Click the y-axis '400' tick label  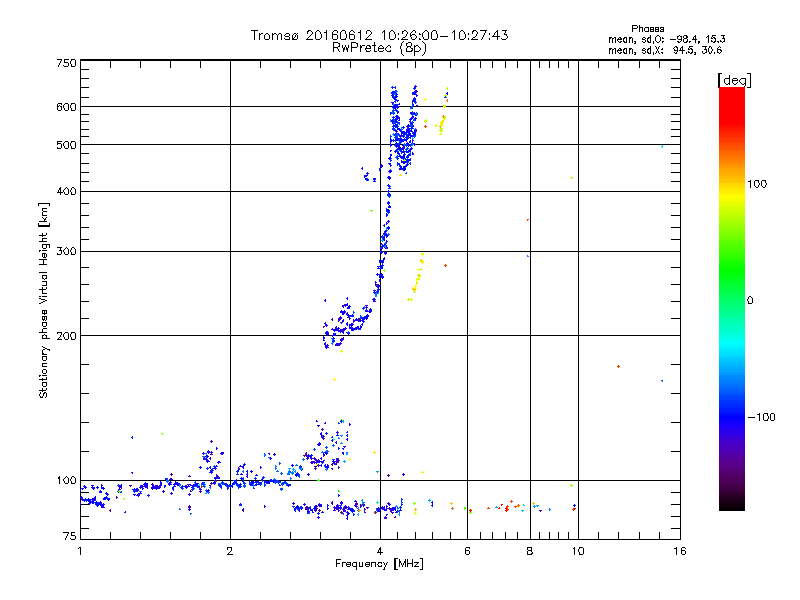[66, 191]
